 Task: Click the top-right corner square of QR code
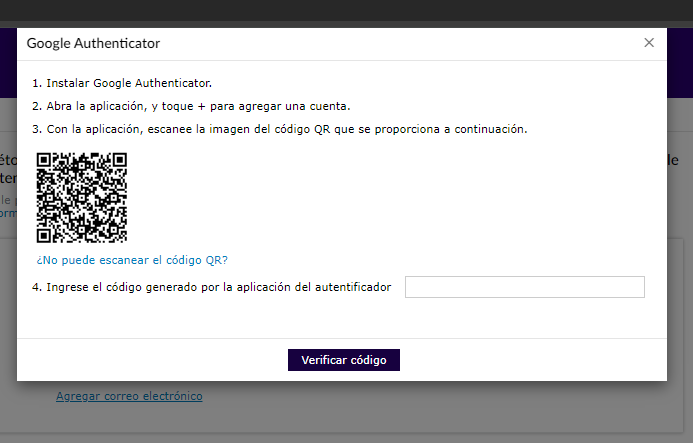click(117, 161)
